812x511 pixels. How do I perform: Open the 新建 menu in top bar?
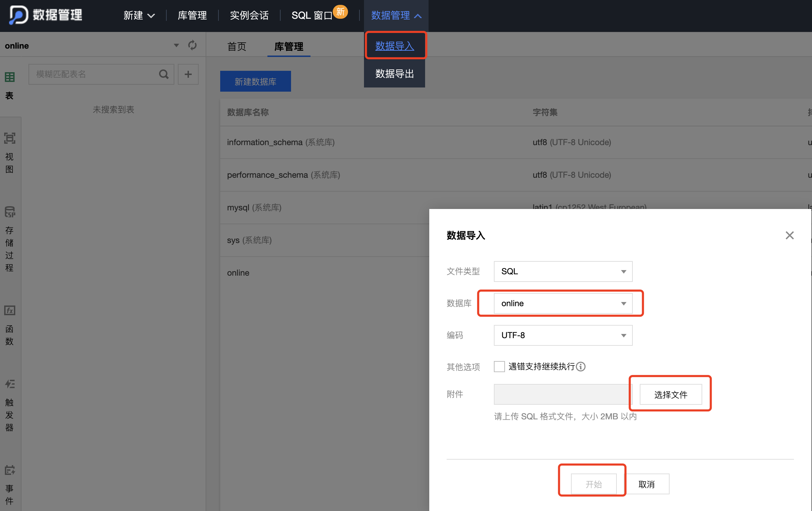(139, 16)
